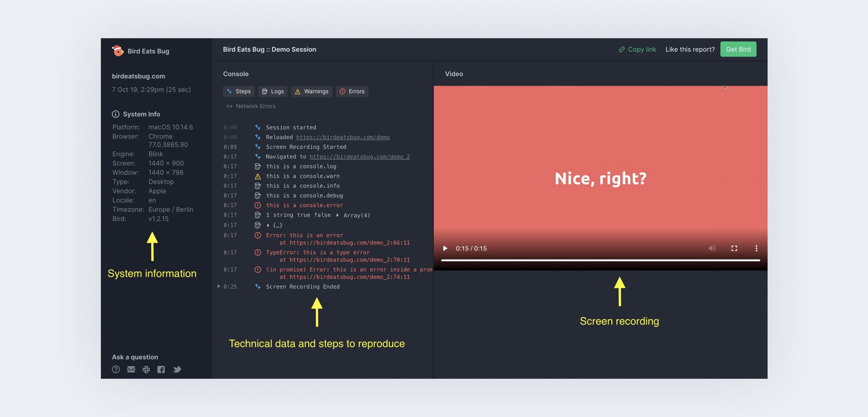Mute the video with speaker icon

712,248
